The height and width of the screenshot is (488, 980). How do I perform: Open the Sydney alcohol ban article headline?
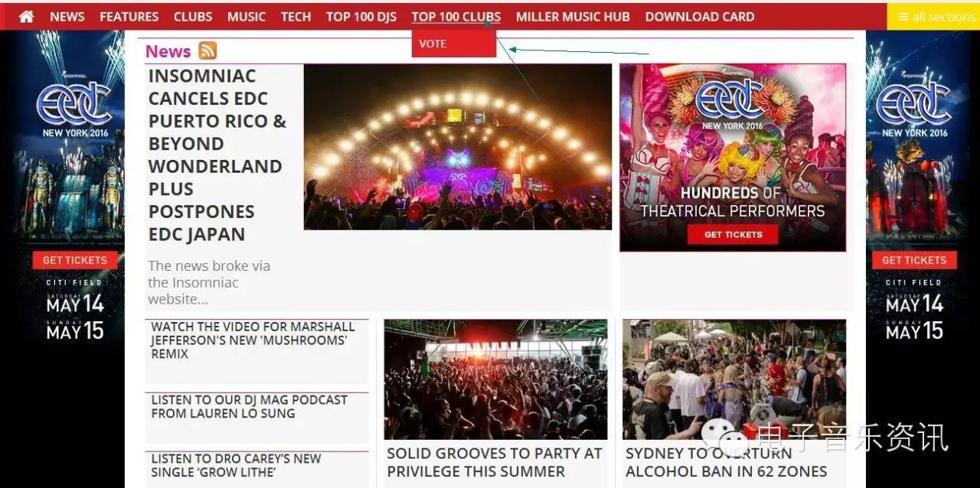[x=726, y=462]
